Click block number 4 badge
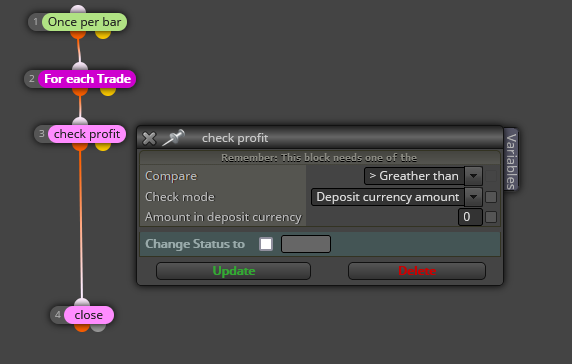Viewport: 572px width, 364px height. click(x=57, y=315)
